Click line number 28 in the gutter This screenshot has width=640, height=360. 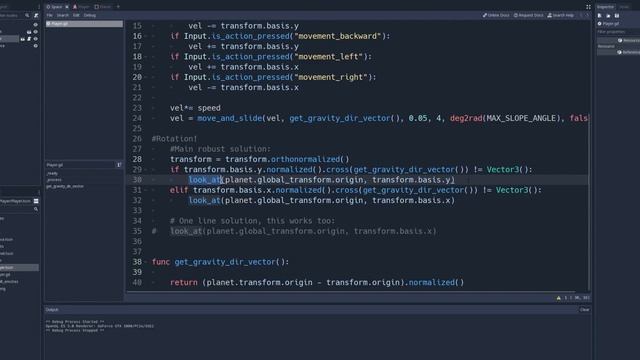(137, 159)
